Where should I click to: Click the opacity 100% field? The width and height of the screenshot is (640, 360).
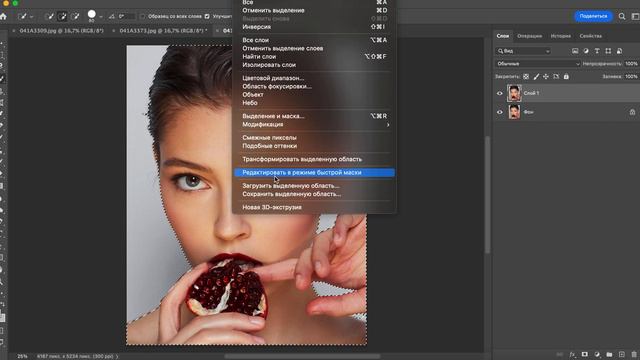tap(631, 64)
